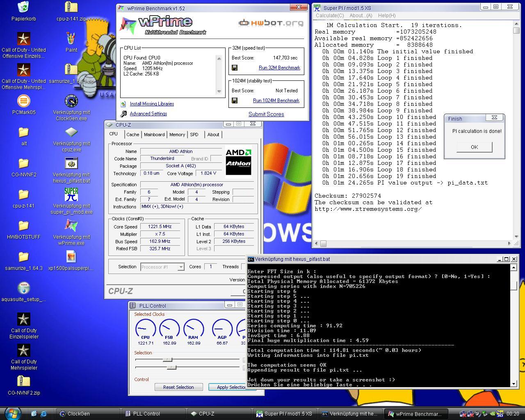This screenshot has height=420, width=525.
Task: Open the Papierkorb recycle bin icon
Action: (x=23, y=7)
